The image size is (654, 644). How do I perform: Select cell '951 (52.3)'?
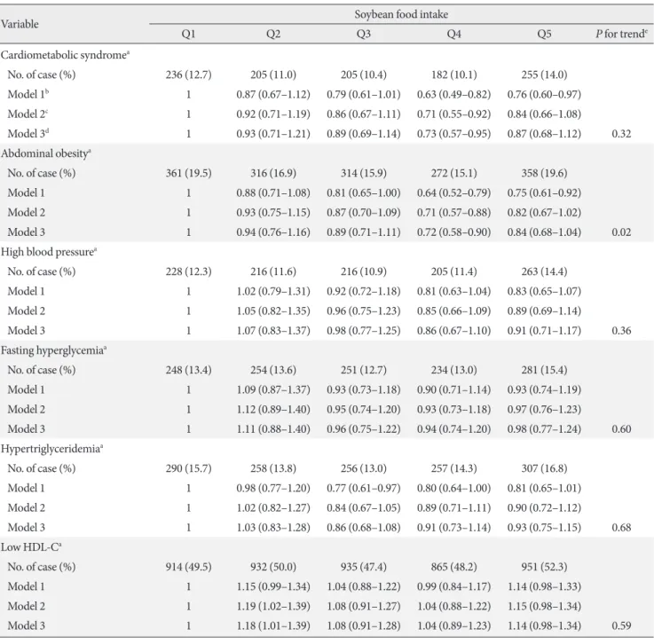coord(544,567)
